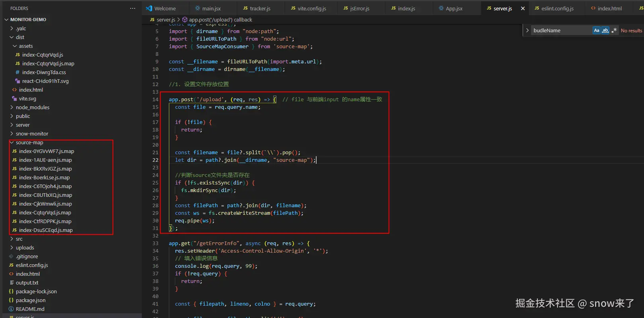Click line number 22 in gutter

tap(155, 160)
